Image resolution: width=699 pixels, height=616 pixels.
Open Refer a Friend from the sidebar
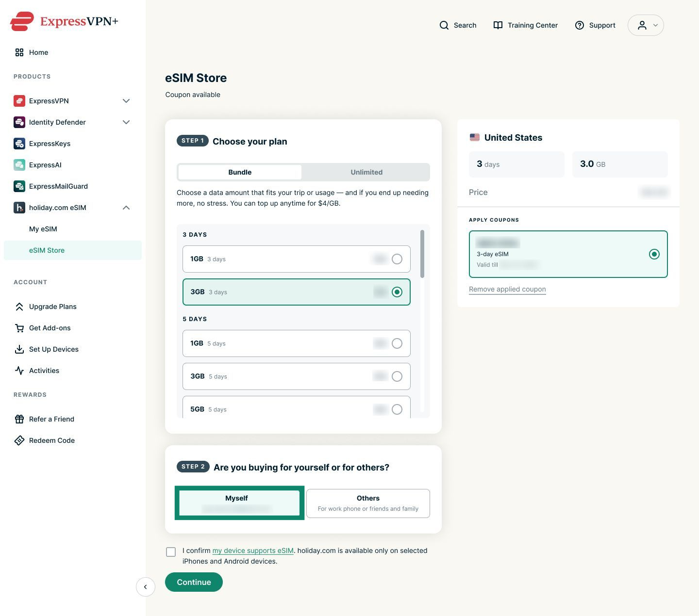(x=51, y=419)
